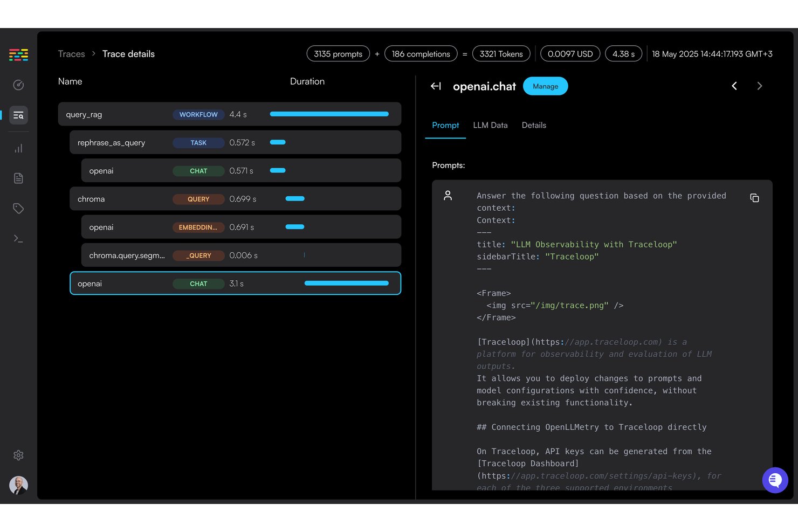Select the openai chat span lasting 3.1 s
This screenshot has width=798, height=532.
click(x=235, y=284)
